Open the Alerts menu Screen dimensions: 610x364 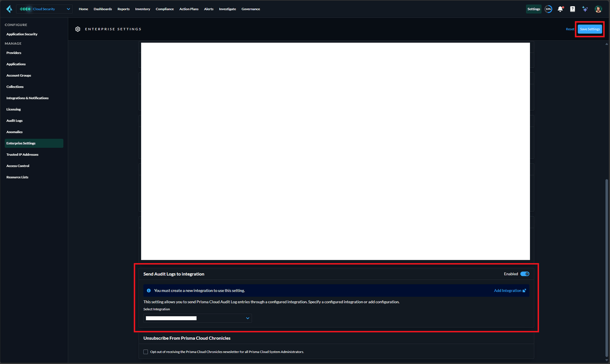click(x=209, y=9)
